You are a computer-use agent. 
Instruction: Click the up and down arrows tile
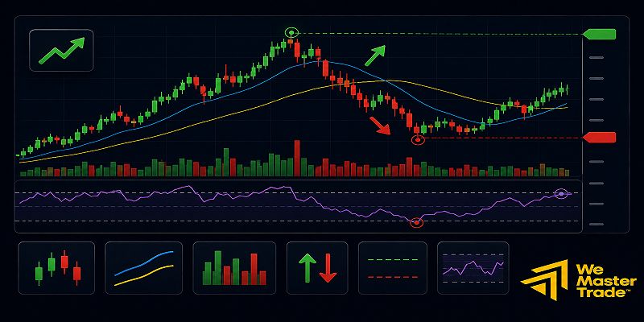[317, 268]
